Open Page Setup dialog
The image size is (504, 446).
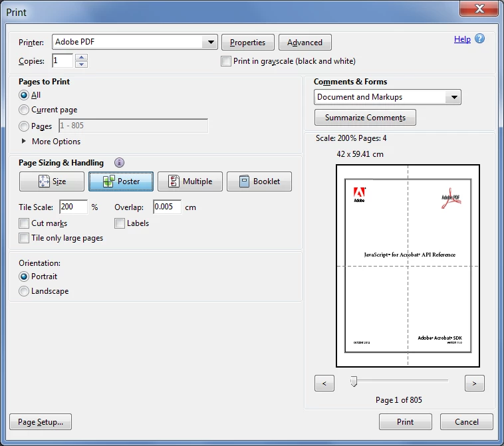pos(41,421)
